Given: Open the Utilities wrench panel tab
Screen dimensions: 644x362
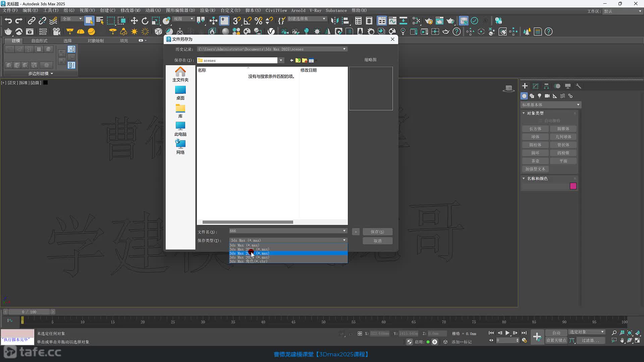Looking at the screenshot, I should click(579, 86).
